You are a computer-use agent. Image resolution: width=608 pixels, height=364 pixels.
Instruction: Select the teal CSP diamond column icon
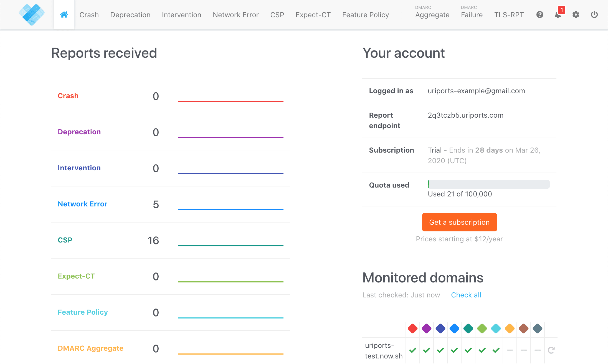pyautogui.click(x=468, y=328)
